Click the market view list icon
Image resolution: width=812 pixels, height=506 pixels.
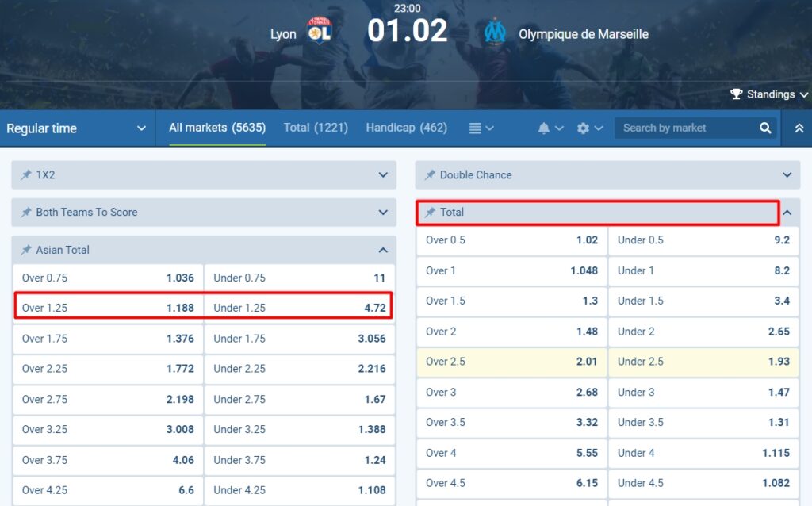[476, 128]
